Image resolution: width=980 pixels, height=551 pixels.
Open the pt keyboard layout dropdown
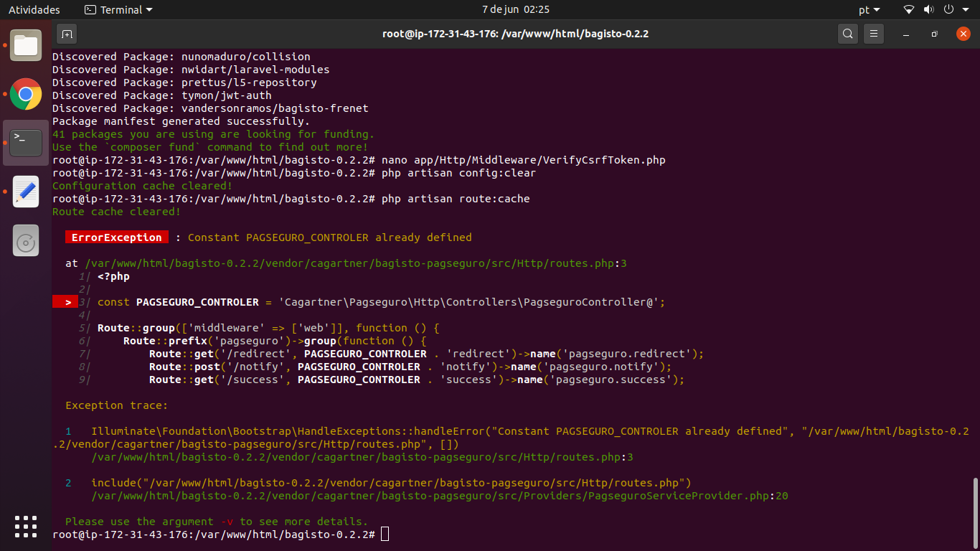pyautogui.click(x=869, y=10)
